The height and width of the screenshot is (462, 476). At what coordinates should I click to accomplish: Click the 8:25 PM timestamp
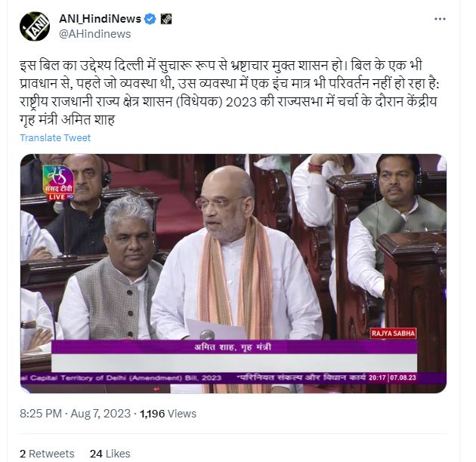[x=41, y=414]
